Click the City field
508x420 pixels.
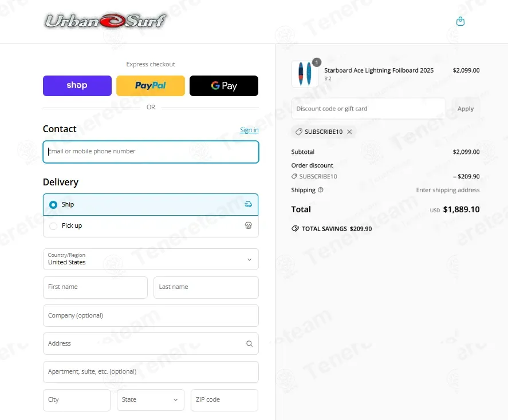pyautogui.click(x=77, y=400)
